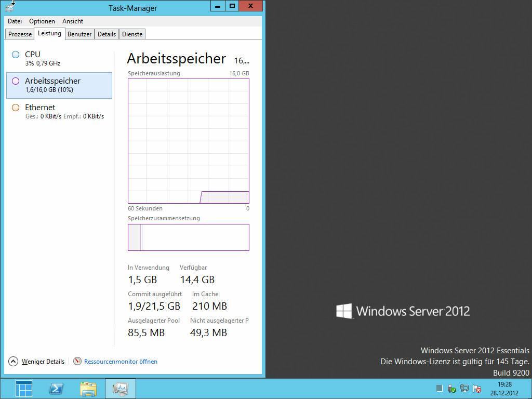Launch PowerShell from the taskbar
The height and width of the screenshot is (399, 532).
click(x=56, y=389)
